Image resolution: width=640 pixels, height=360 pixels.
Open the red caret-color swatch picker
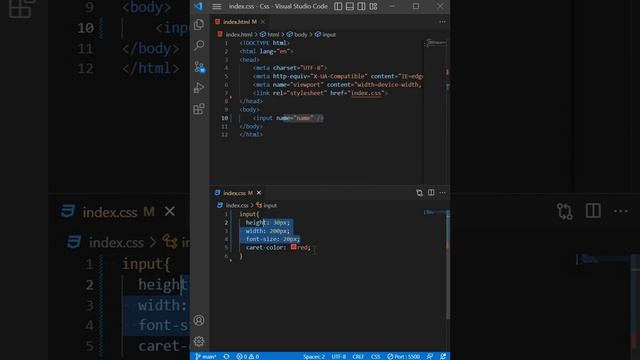coord(293,247)
